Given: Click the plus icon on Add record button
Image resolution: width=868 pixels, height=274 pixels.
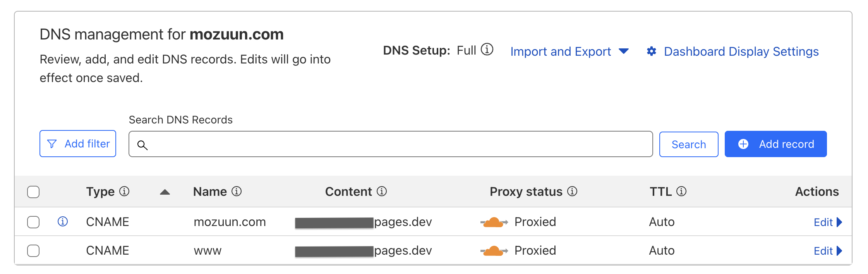Looking at the screenshot, I should (743, 144).
